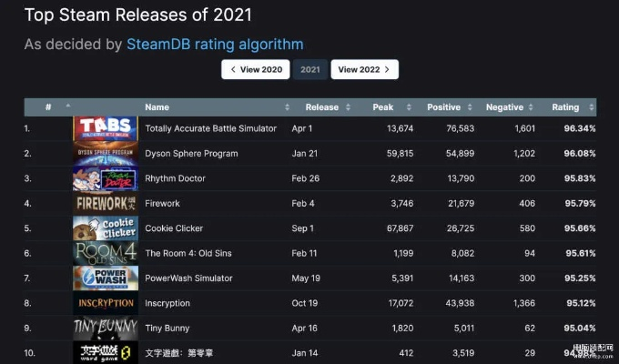619x364 pixels.
Task: Open the Tiny Bunny game thumbnail
Action: pos(105,328)
